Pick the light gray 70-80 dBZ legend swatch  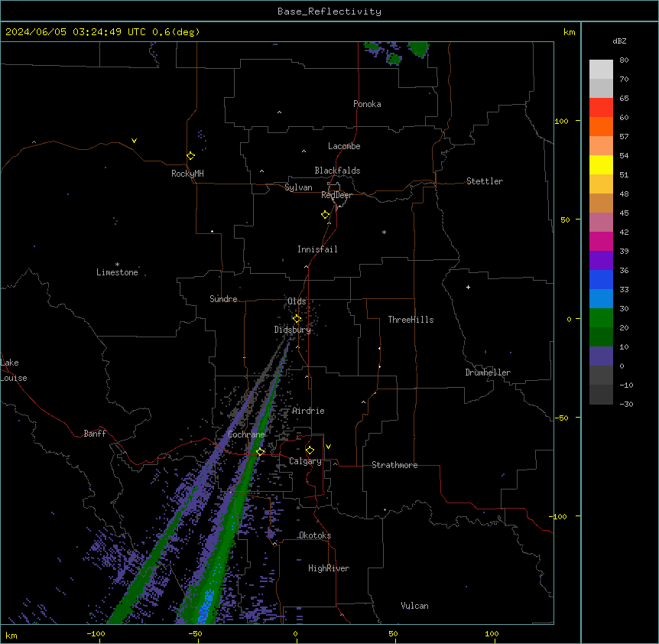click(601, 70)
